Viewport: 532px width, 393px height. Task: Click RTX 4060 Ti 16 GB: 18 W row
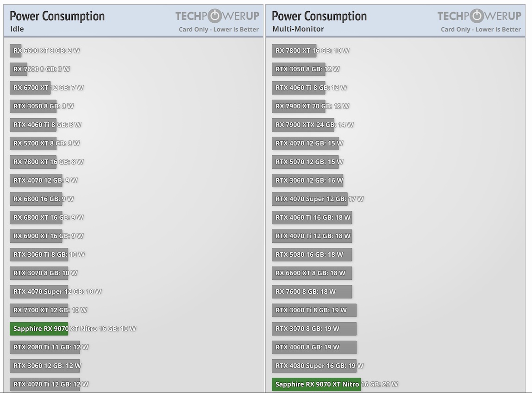tap(312, 217)
